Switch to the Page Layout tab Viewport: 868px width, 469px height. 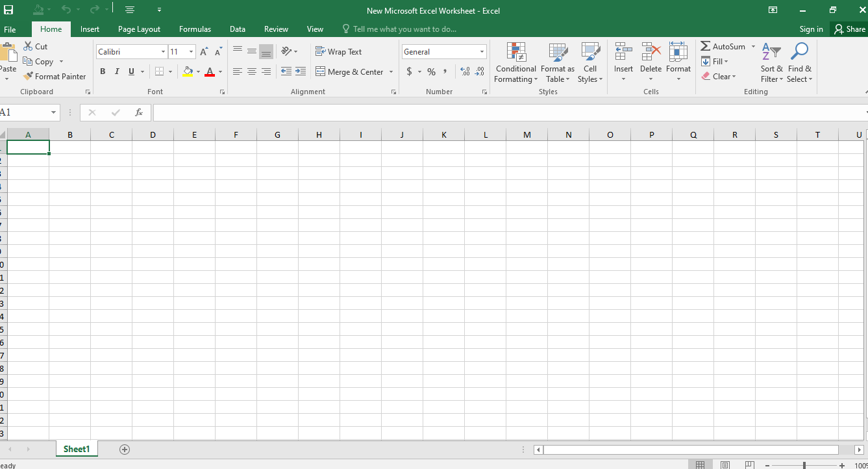click(139, 29)
